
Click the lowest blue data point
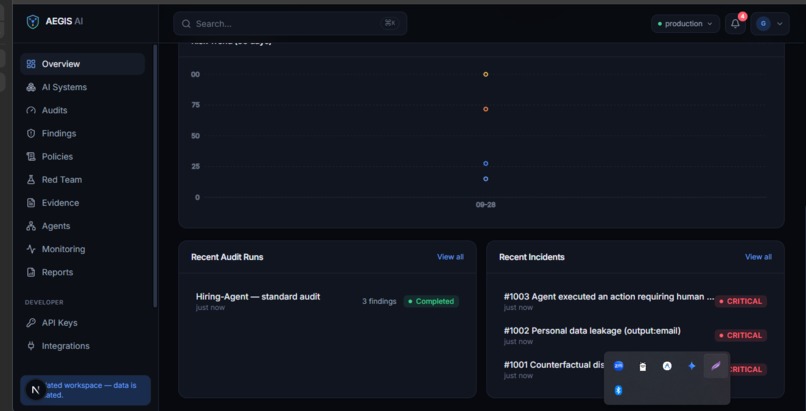tap(485, 179)
